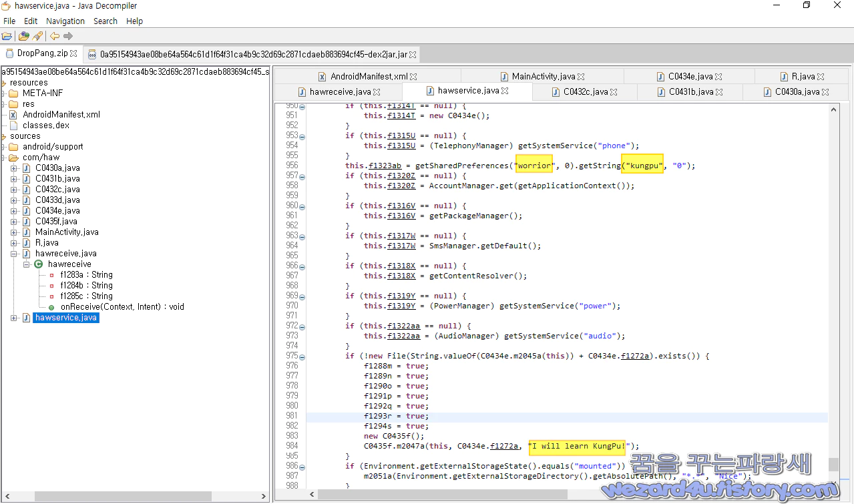854x504 pixels.
Task: Select classes.dex in the tree
Action: click(46, 125)
